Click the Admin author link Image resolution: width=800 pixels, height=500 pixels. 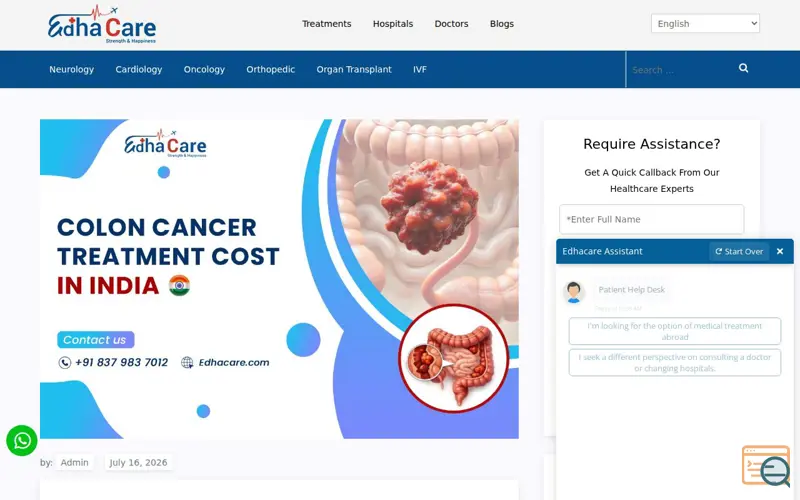pyautogui.click(x=74, y=463)
